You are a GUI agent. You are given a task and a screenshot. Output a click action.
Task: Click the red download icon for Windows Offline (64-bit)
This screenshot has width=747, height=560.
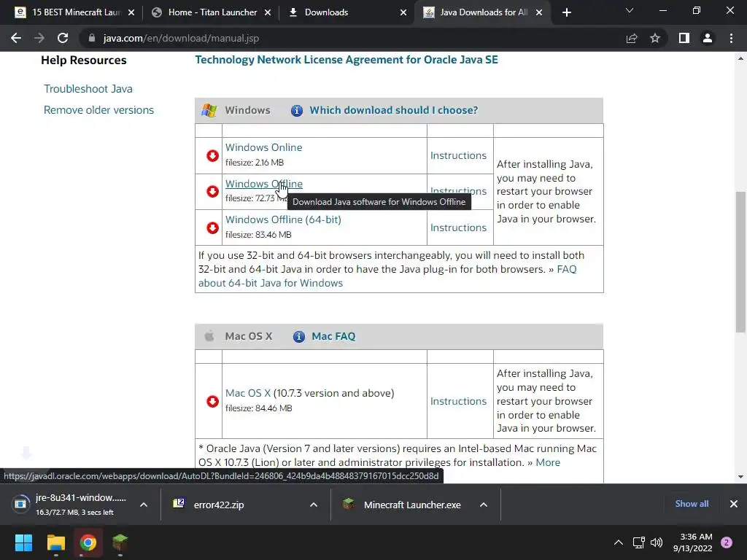click(212, 227)
